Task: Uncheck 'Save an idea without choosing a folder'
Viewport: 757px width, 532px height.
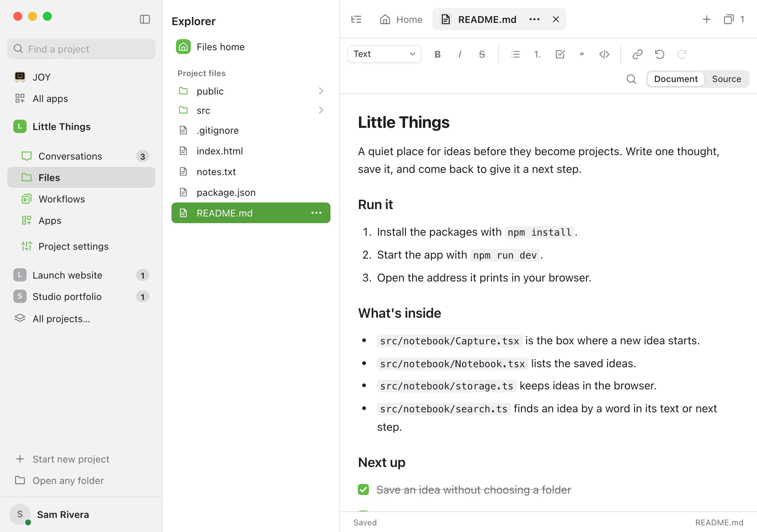Action: coord(363,490)
